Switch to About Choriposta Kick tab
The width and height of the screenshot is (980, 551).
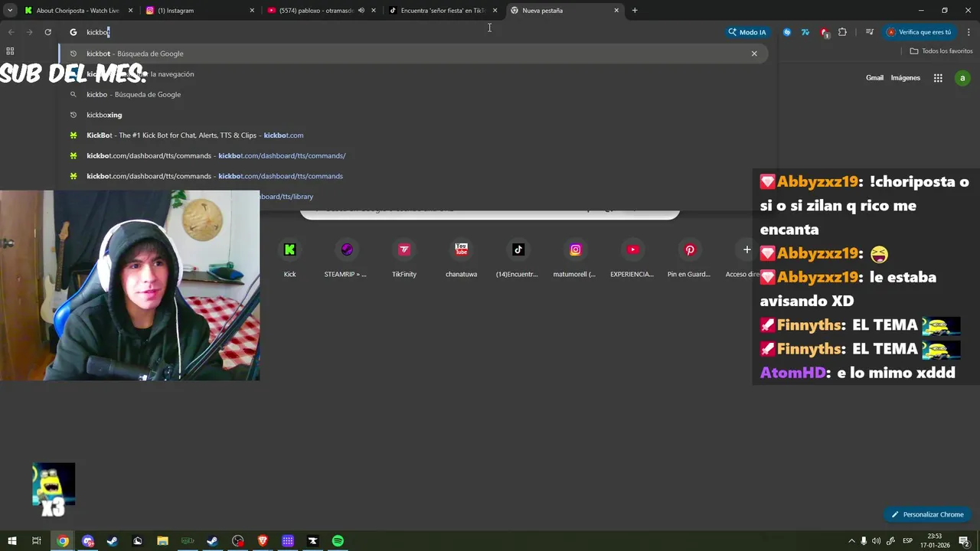[78, 11]
